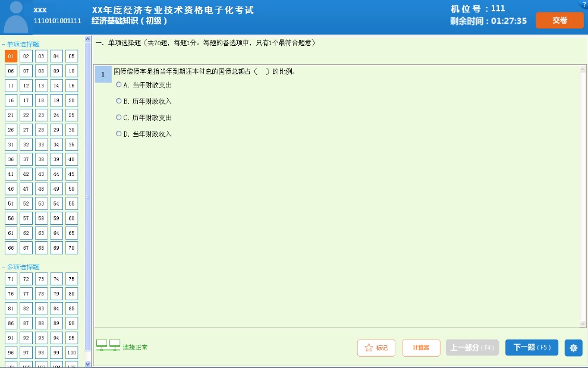Select option D 当年财政收入
Viewport: 588px width, 368px height.
pyautogui.click(x=118, y=134)
